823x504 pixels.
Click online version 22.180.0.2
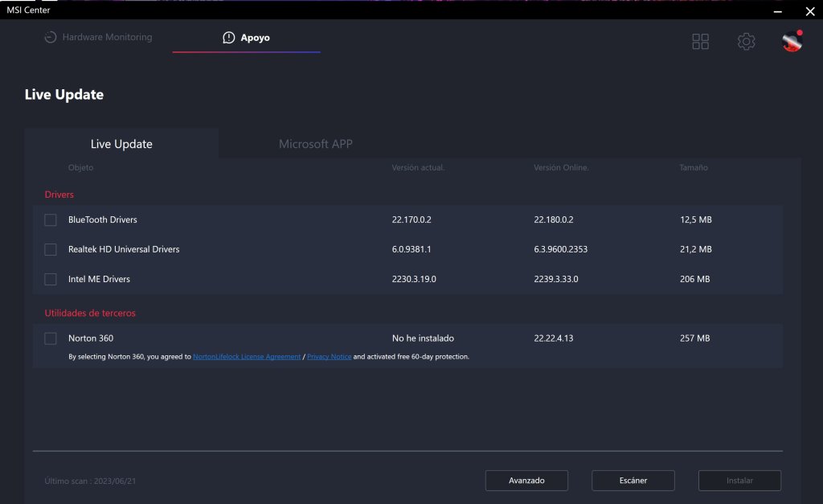tap(554, 220)
